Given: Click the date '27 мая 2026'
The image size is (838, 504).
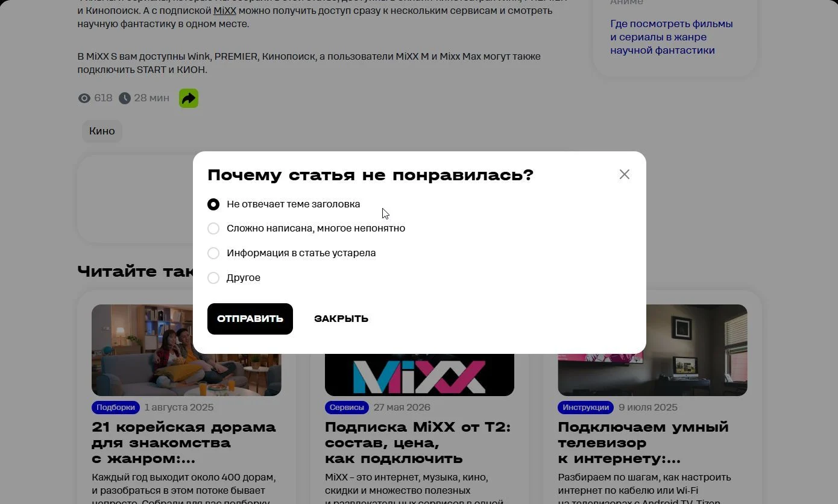Looking at the screenshot, I should (402, 408).
